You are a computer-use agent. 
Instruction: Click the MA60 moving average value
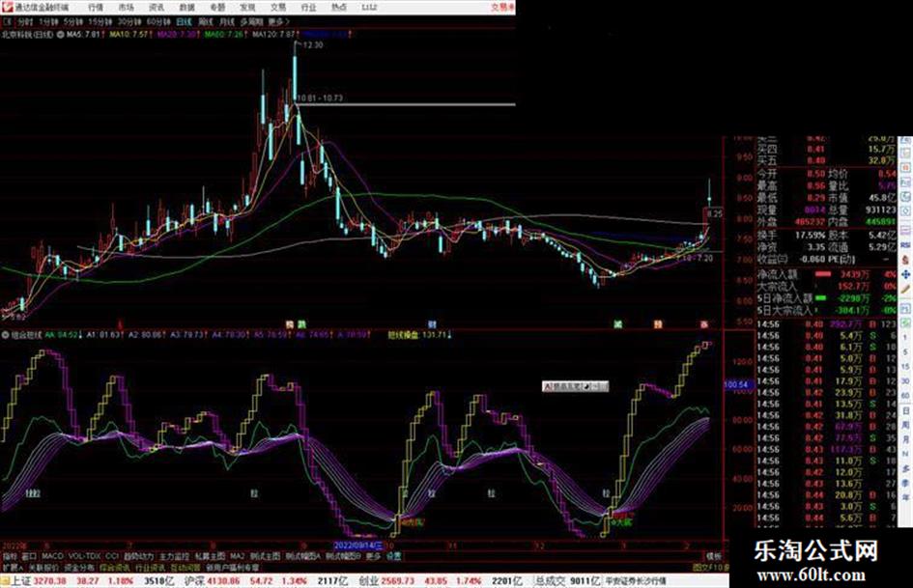coord(224,35)
